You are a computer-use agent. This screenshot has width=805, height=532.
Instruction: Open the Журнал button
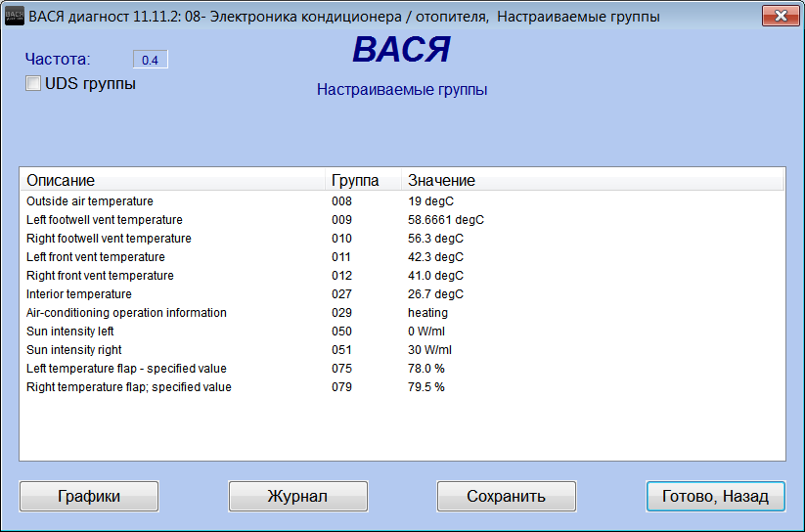[x=297, y=496]
